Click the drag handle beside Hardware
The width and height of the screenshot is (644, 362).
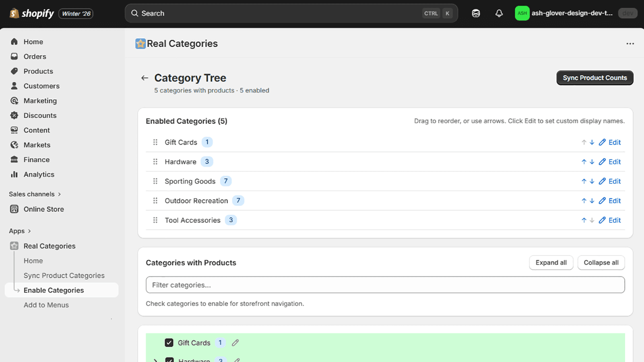(x=155, y=162)
